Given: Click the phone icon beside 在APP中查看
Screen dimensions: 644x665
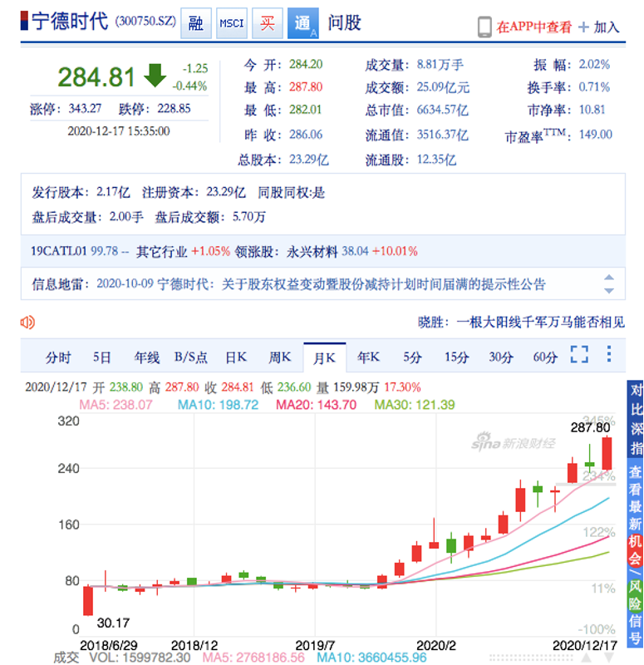Looking at the screenshot, I should [484, 27].
